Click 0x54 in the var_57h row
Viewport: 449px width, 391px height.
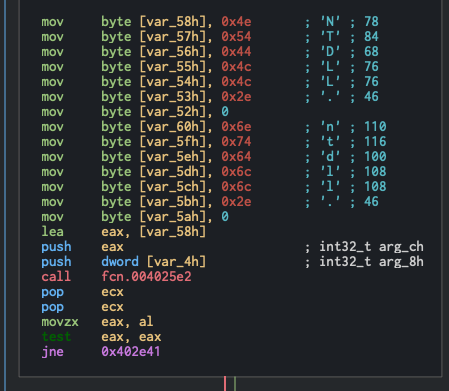[236, 37]
